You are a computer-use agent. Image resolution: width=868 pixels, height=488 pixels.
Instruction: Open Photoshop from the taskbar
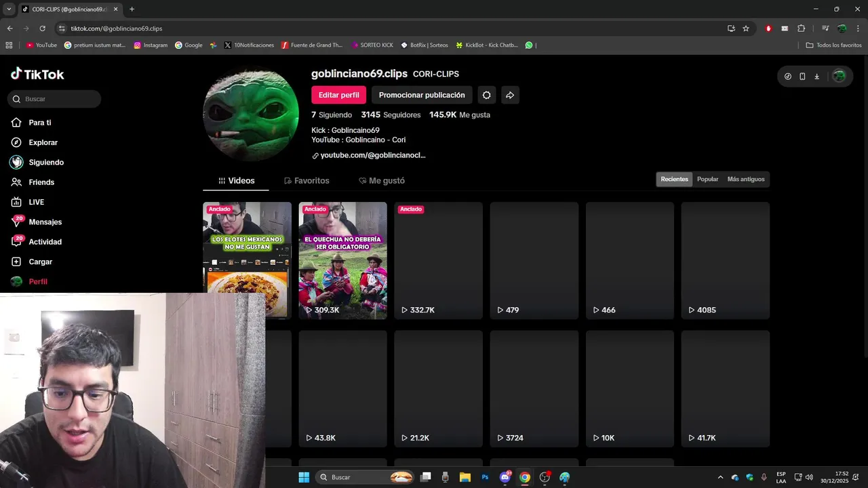[485, 477]
